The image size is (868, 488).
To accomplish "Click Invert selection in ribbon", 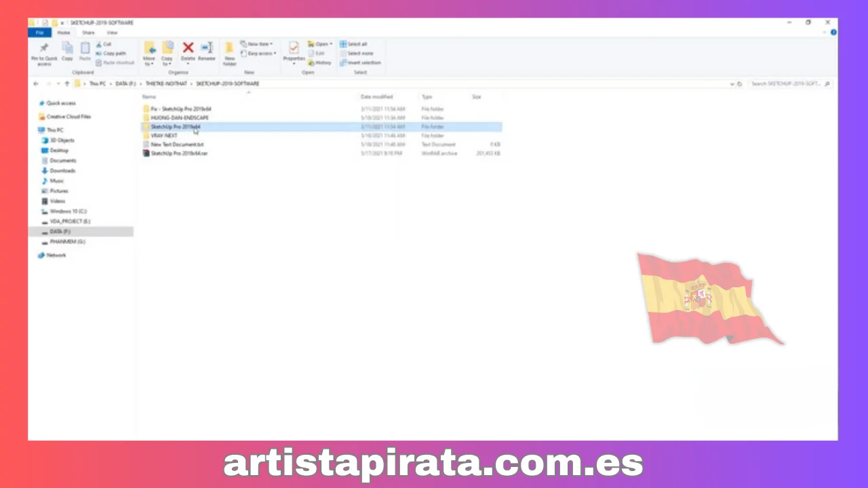I will click(361, 62).
